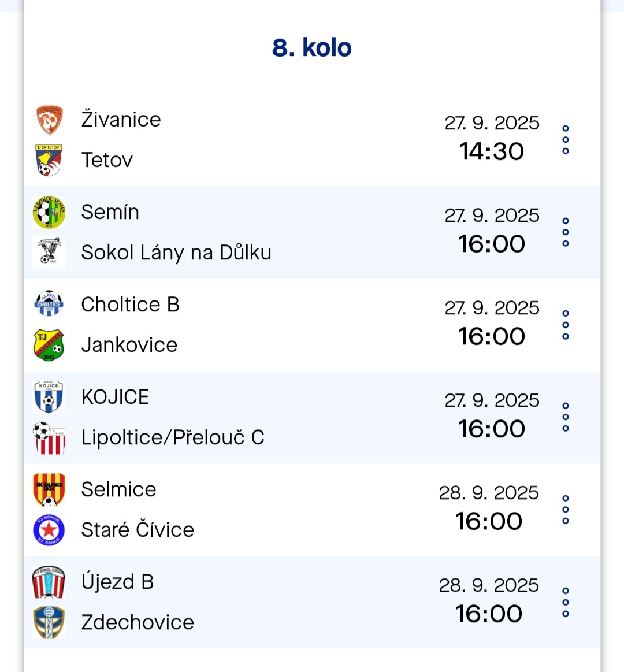624x672 pixels.
Task: Click the Zdechovice club crest
Action: [49, 622]
